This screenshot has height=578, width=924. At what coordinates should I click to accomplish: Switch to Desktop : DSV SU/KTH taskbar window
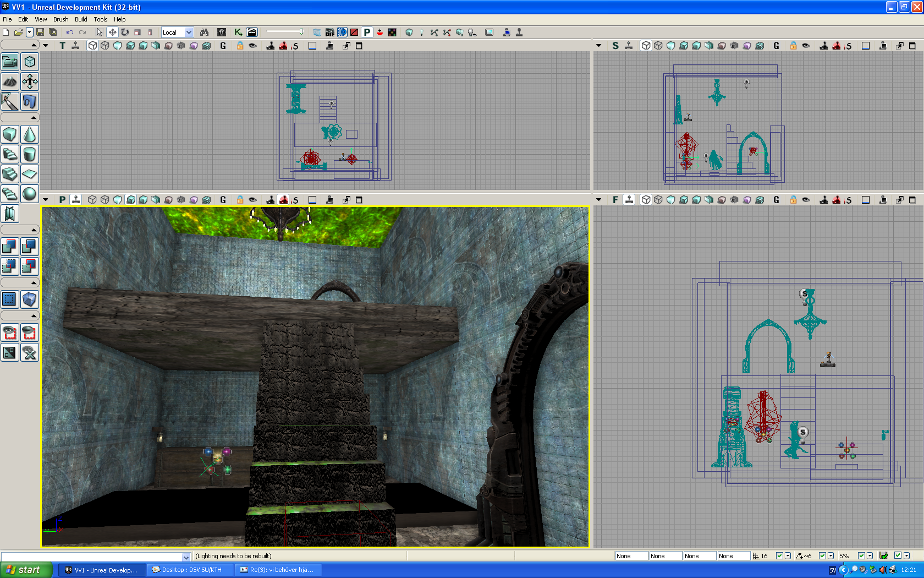190,570
